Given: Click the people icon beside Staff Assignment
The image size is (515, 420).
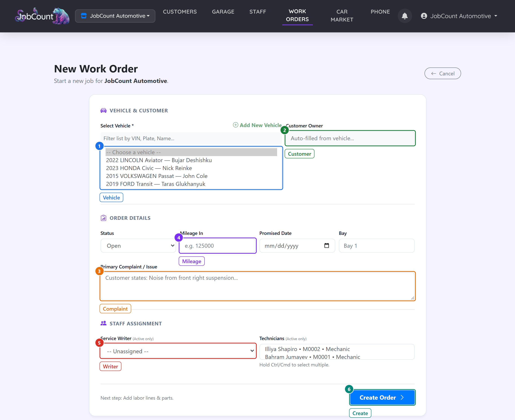Looking at the screenshot, I should pyautogui.click(x=103, y=323).
